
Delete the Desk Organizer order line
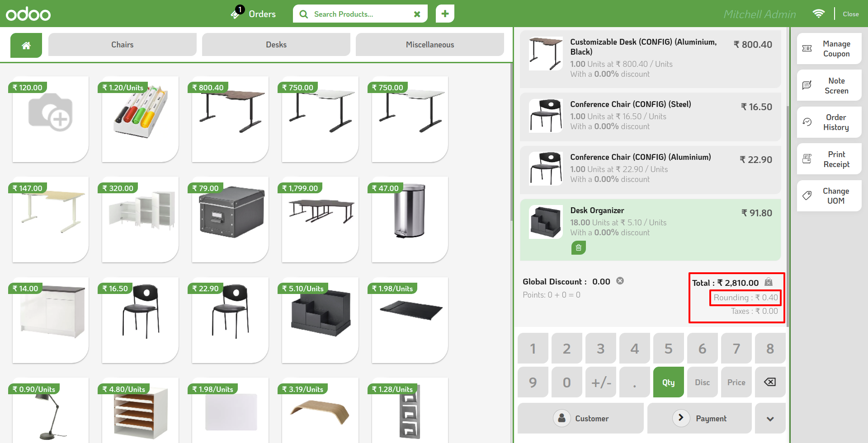click(x=578, y=247)
